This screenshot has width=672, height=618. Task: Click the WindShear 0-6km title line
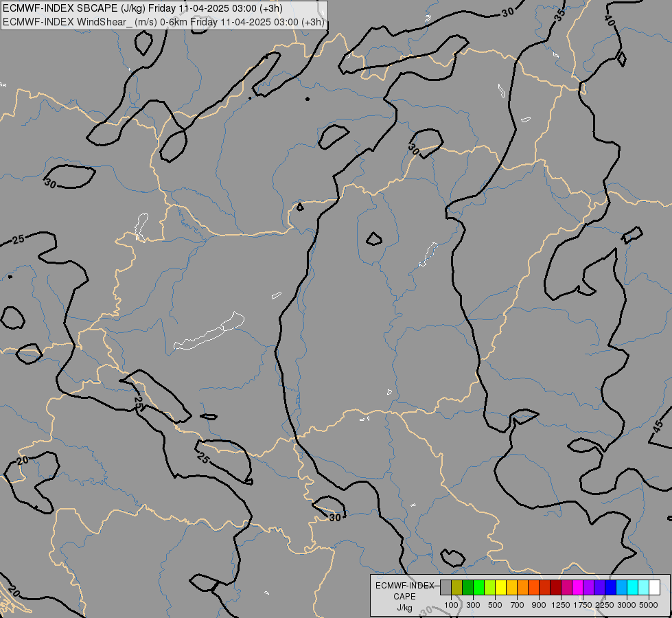pos(164,22)
